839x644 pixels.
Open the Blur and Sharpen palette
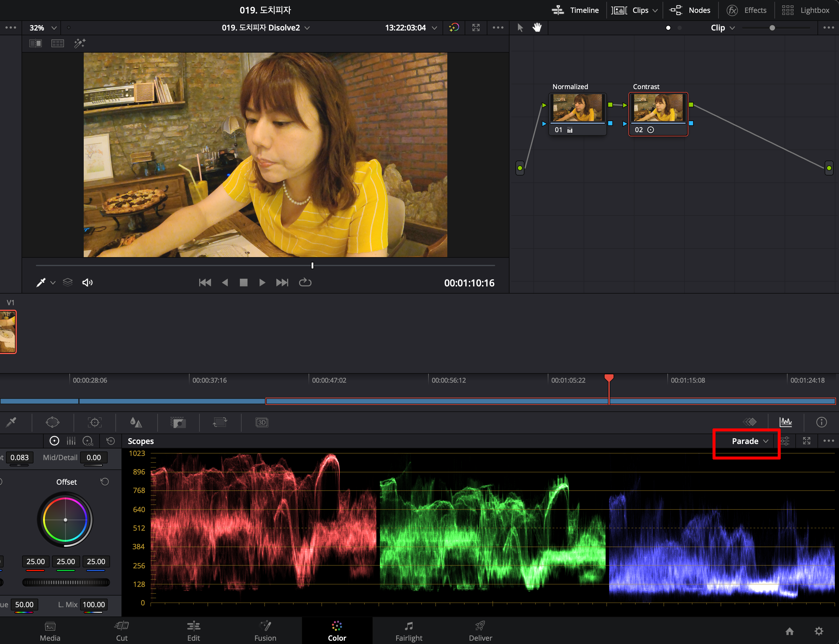point(136,422)
